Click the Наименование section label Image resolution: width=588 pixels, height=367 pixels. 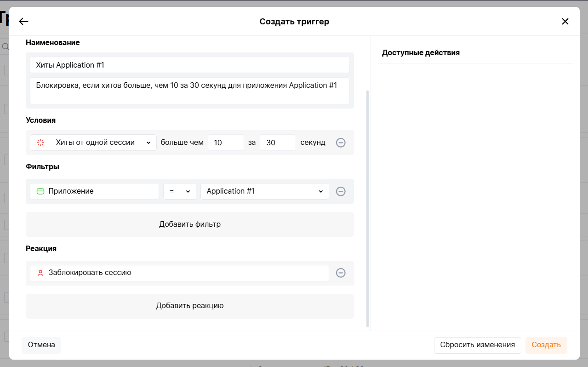(52, 42)
